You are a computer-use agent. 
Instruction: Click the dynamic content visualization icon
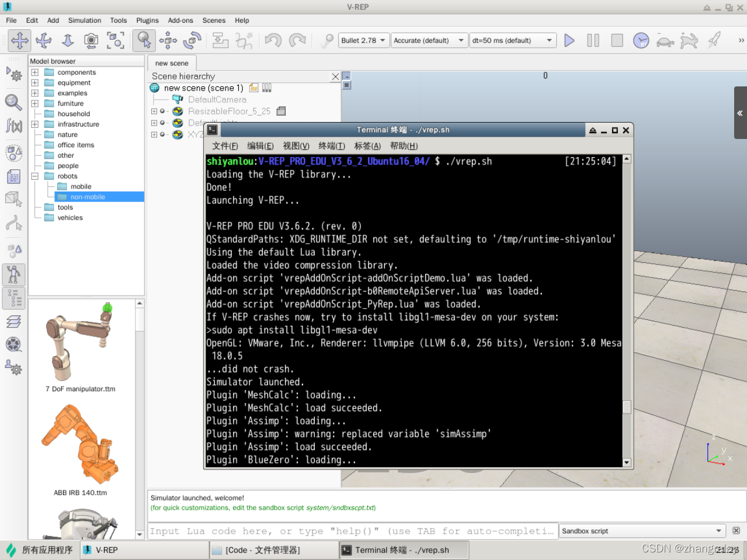click(x=326, y=40)
